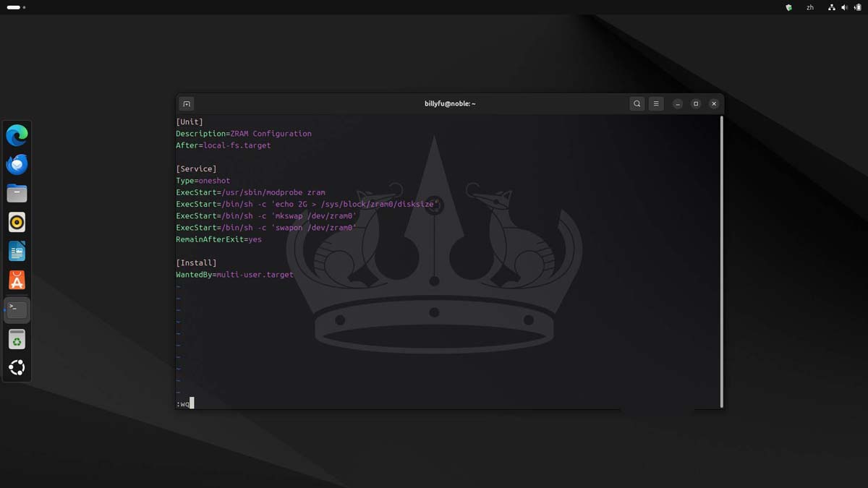Expand the system menu via network icon

[832, 7]
